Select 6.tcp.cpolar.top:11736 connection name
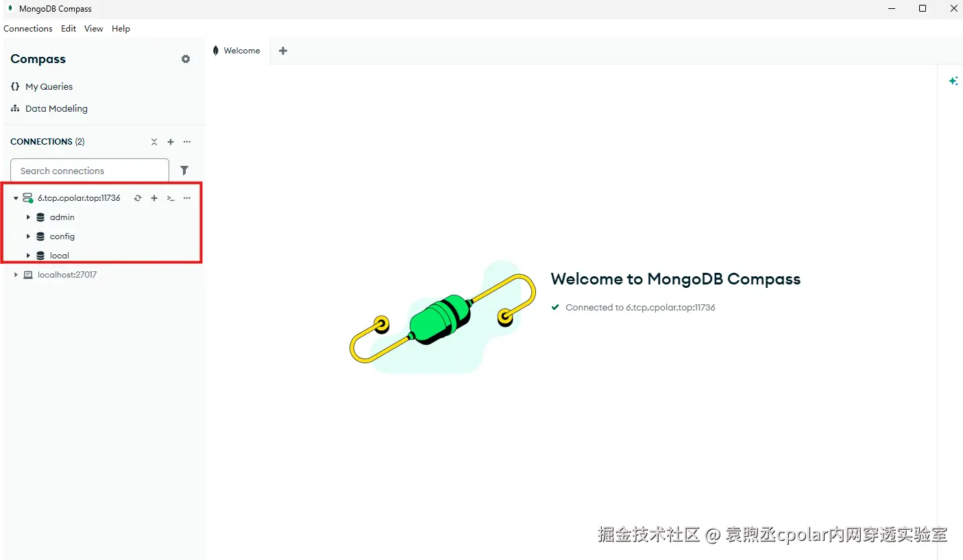Viewport: 963px width, 560px height. coord(79,198)
